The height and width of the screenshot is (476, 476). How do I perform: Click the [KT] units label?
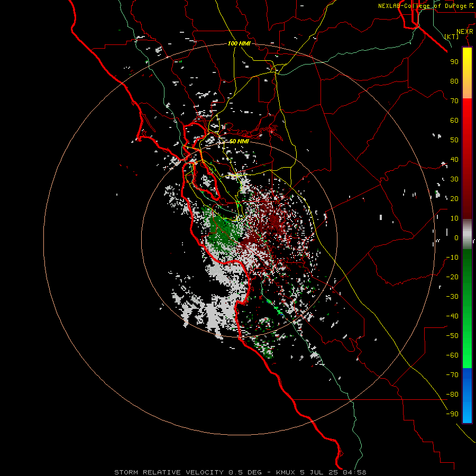452,36
